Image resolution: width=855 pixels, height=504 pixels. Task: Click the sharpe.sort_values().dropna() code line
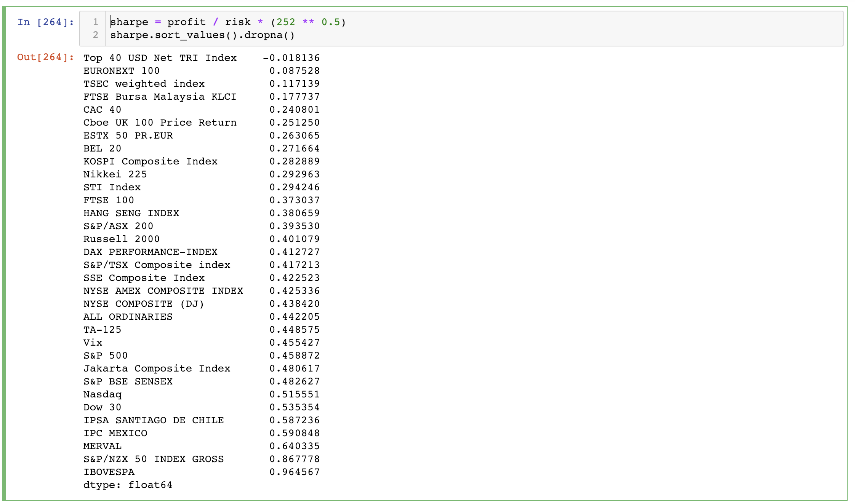(x=202, y=35)
